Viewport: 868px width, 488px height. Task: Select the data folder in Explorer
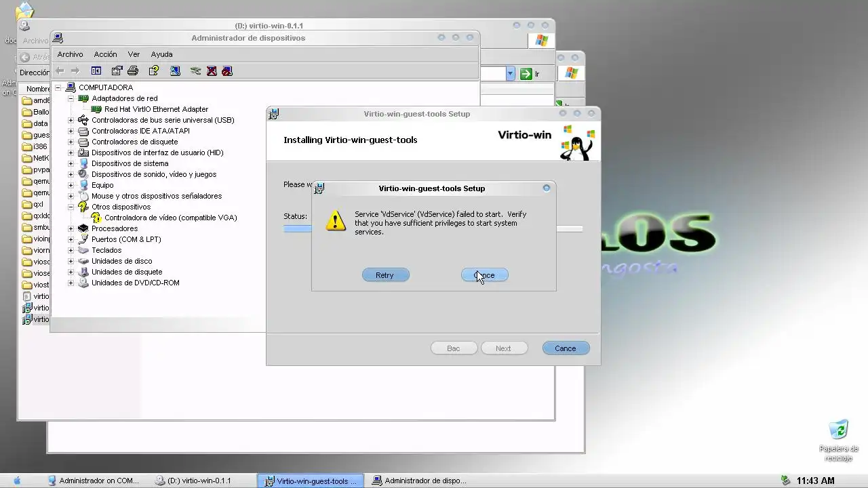[x=35, y=123]
